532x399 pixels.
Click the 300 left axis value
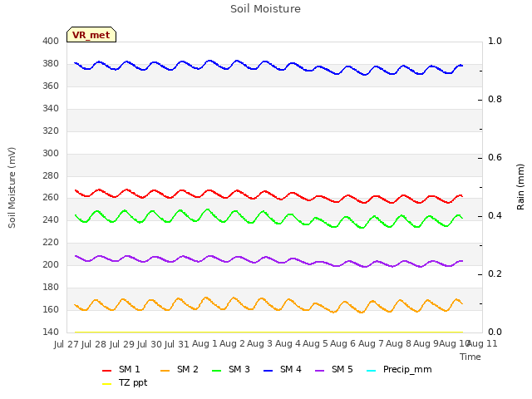(51, 153)
